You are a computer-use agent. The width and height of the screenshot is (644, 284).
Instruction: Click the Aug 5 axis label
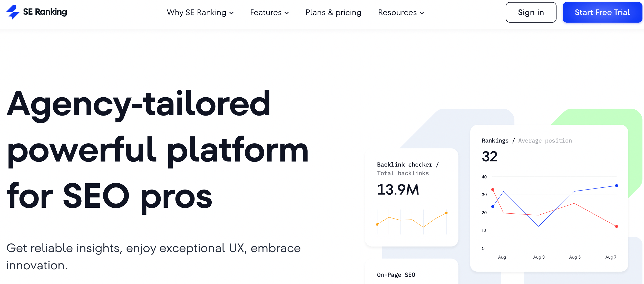[x=575, y=257]
